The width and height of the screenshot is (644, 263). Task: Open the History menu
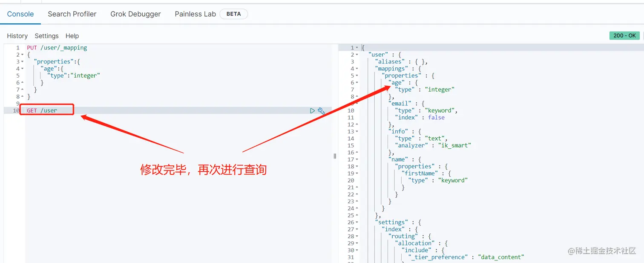coord(17,36)
